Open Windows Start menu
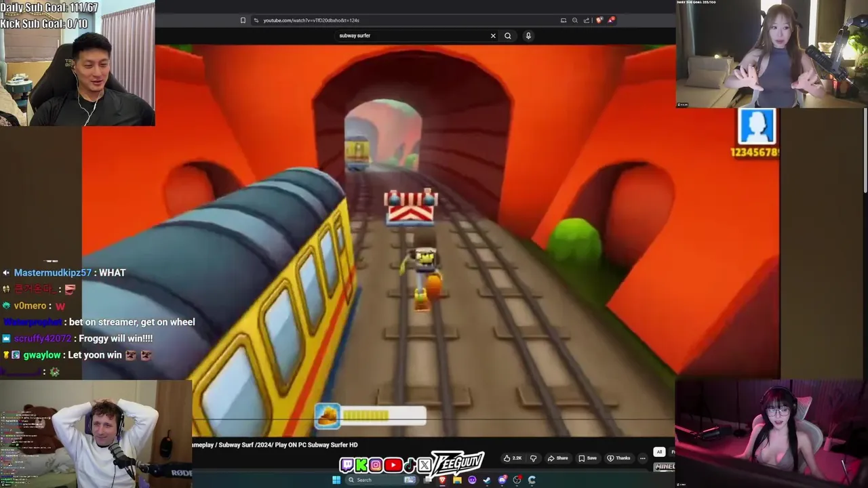 tap(336, 480)
